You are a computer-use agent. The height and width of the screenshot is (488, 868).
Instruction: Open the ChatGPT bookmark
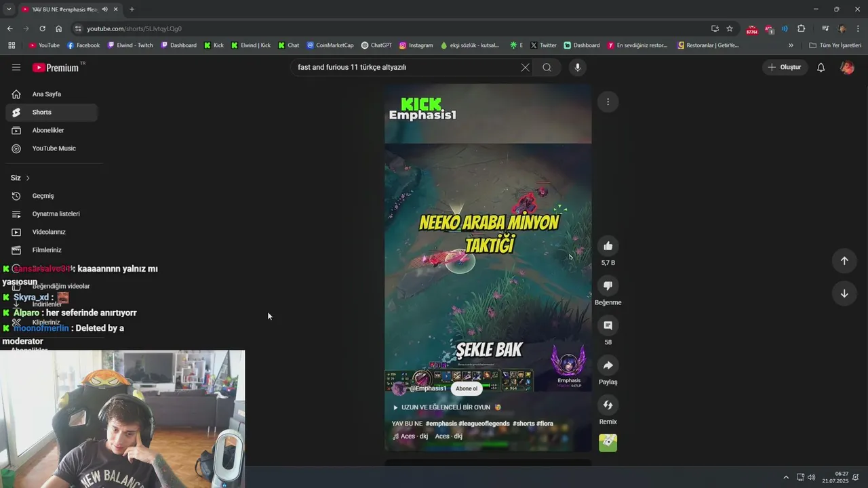pyautogui.click(x=376, y=45)
